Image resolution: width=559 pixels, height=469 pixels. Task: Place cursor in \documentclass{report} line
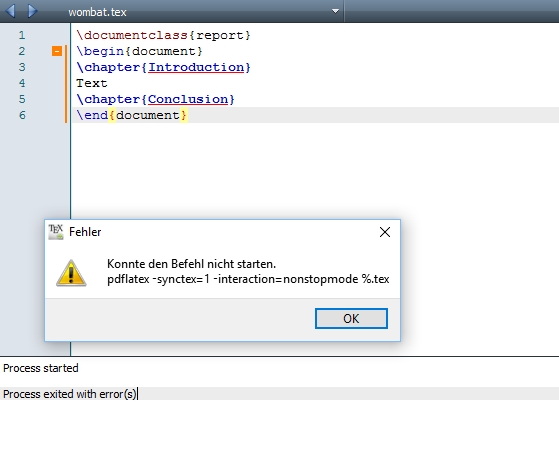tap(163, 35)
